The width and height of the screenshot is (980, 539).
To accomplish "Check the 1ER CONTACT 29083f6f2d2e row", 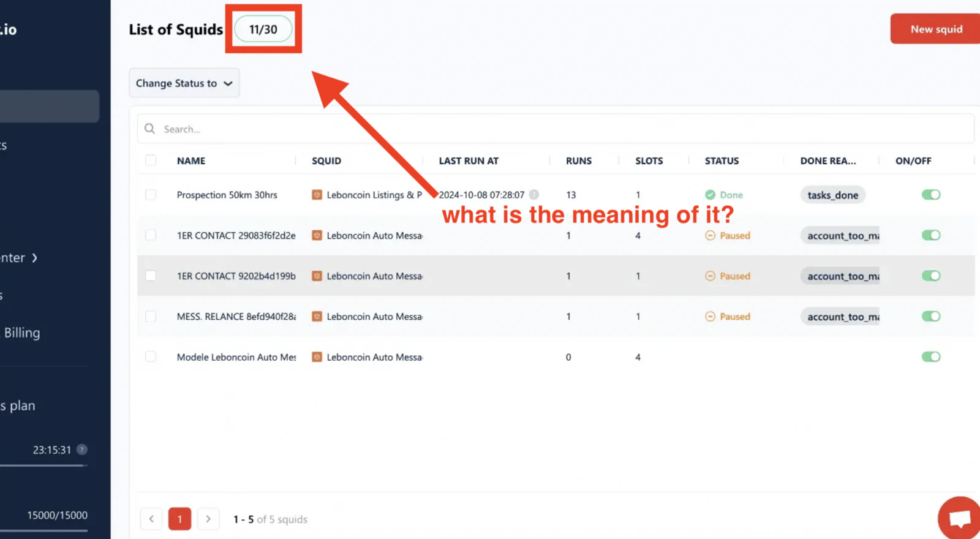I will [x=151, y=235].
